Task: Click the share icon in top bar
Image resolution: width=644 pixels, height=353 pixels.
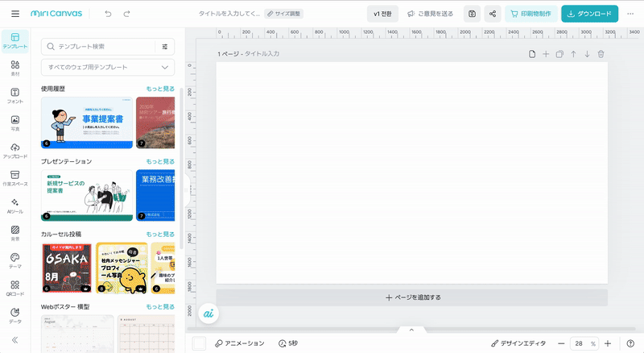Action: 493,14
